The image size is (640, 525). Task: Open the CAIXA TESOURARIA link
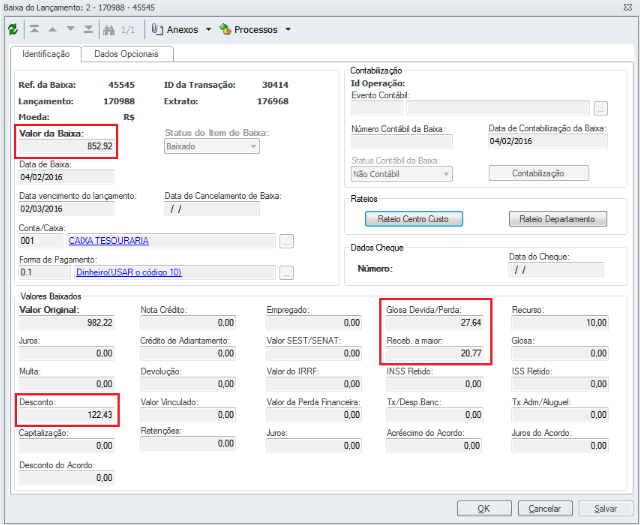pyautogui.click(x=109, y=241)
